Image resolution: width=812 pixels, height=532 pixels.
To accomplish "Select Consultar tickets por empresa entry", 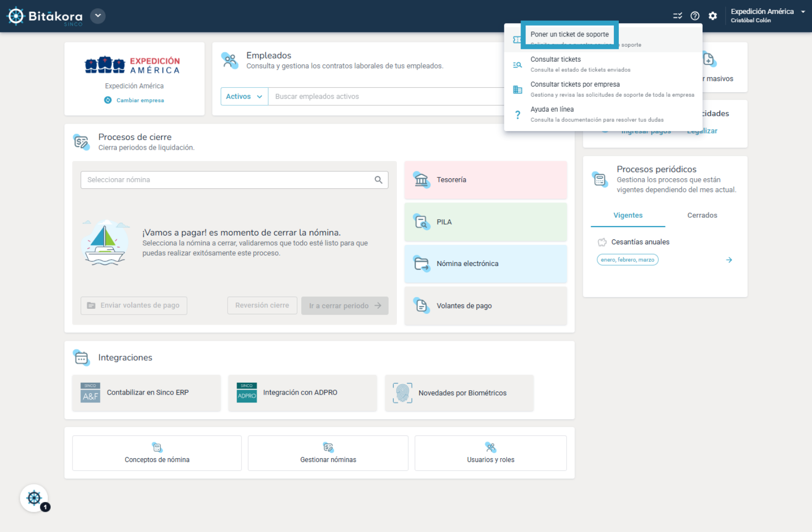I will 603,89.
